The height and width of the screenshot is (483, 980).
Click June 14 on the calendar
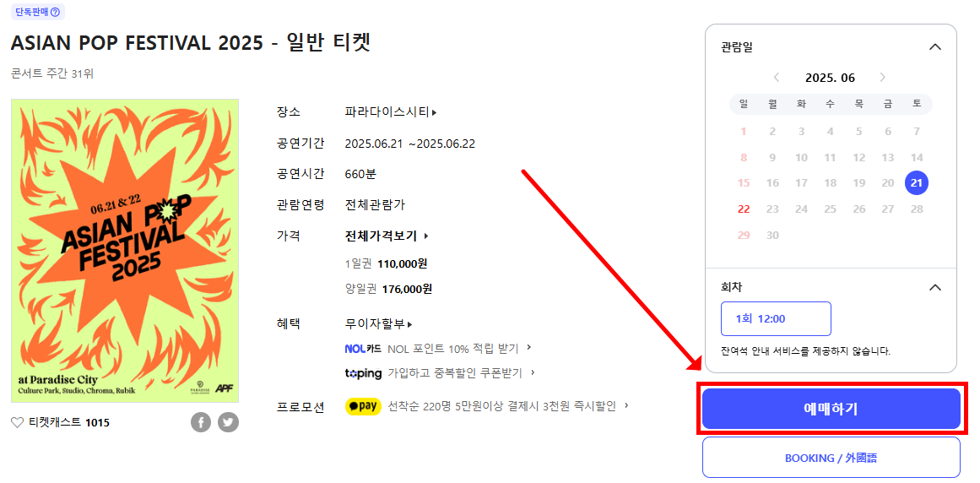[917, 157]
